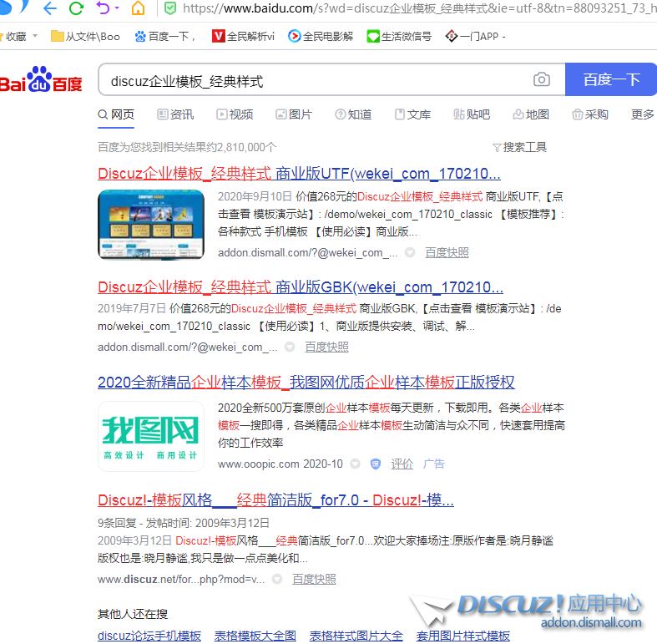Open the Discuz!-模板风格 经典简洁版 result

pyautogui.click(x=275, y=500)
